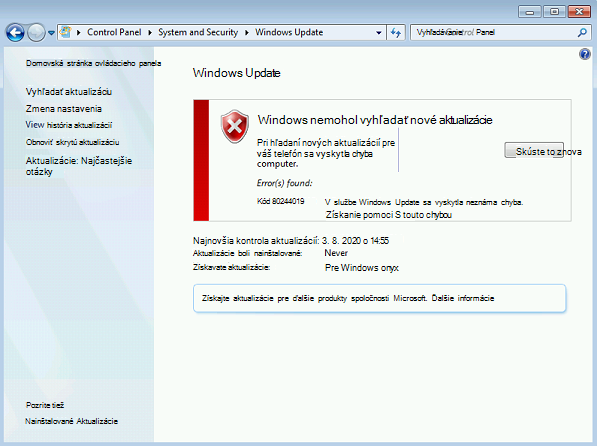Viewport: 597px width, 446px height.
Task: Open Nainštalované Aktualizácie link
Action: pos(72,421)
